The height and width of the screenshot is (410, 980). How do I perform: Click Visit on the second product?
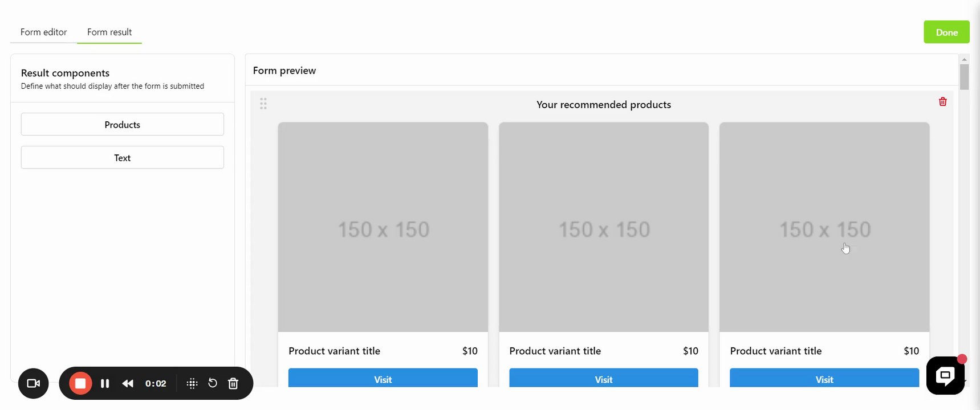pyautogui.click(x=603, y=379)
